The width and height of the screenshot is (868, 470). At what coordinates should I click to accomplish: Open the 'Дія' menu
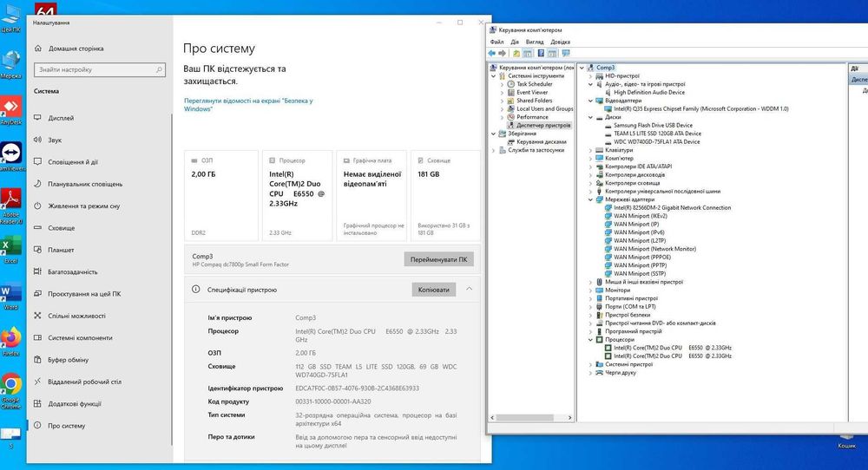click(515, 42)
